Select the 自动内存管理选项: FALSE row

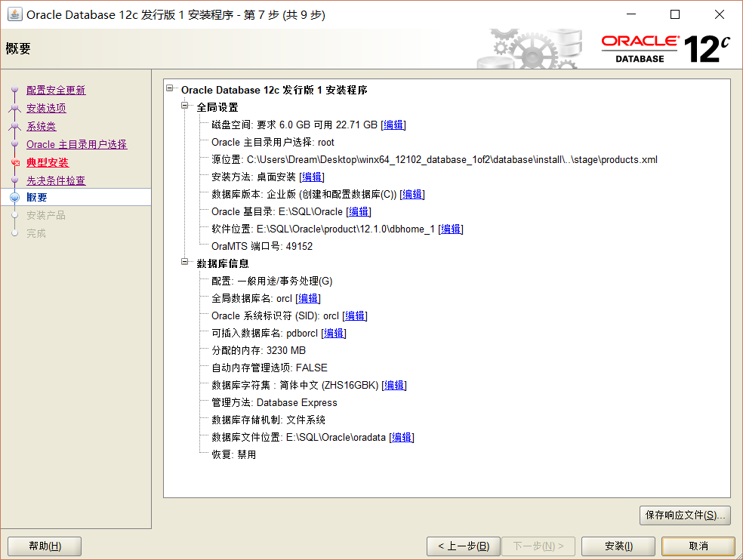269,368
